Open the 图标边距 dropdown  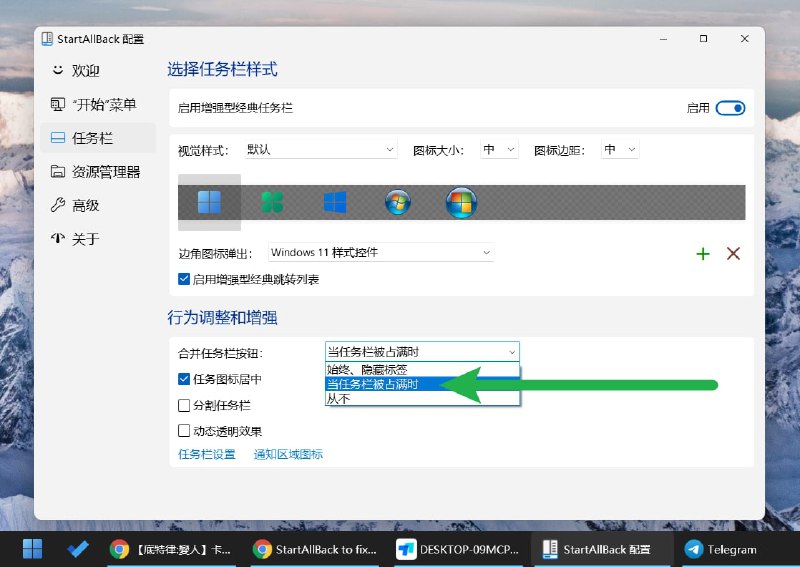pyautogui.click(x=620, y=150)
